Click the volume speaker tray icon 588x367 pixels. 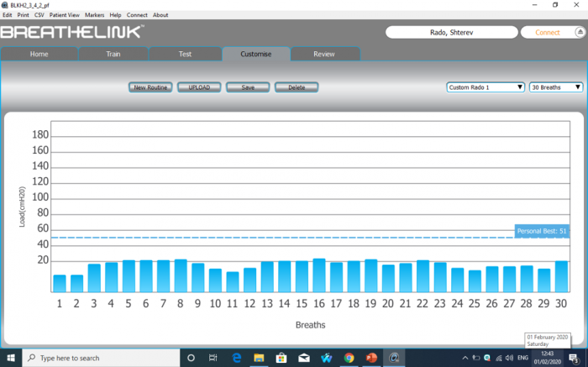509,358
